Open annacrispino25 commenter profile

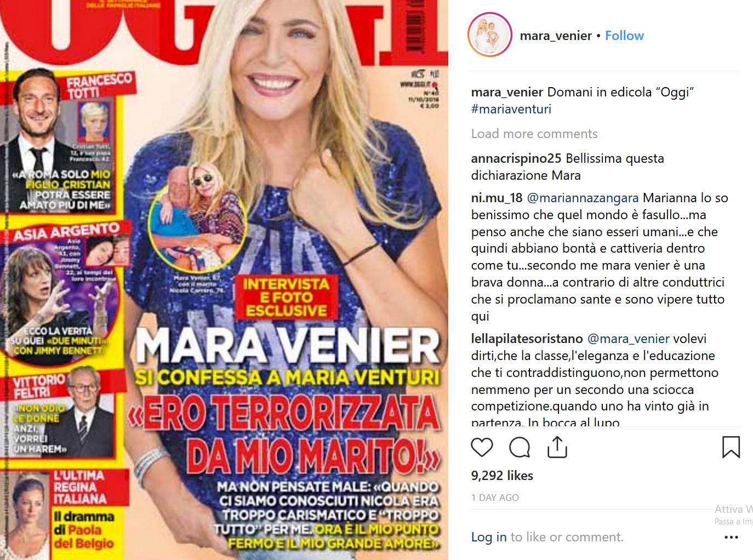click(x=516, y=158)
